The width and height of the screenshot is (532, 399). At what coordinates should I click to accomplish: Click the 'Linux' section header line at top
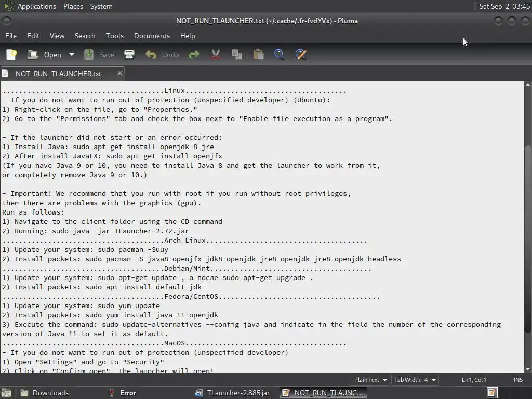(175, 90)
